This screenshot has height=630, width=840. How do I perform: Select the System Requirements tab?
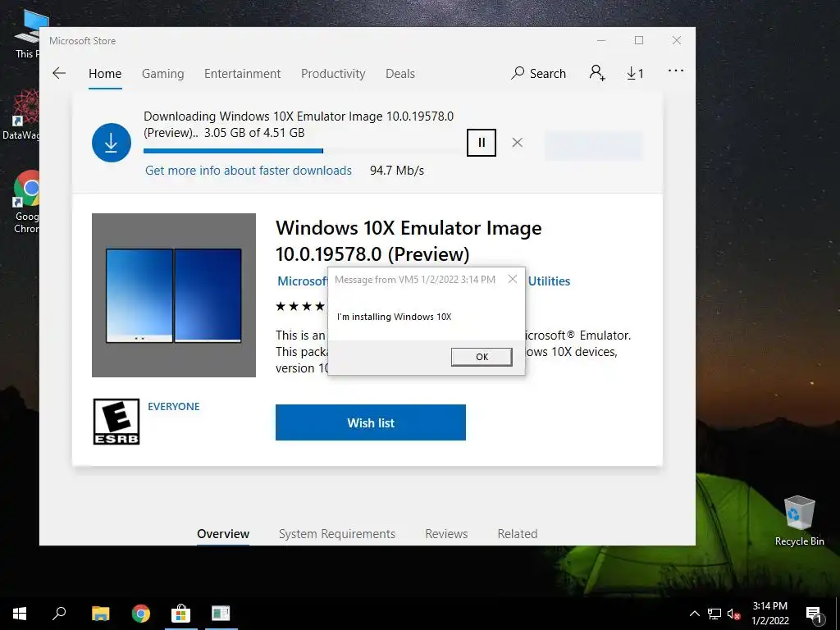click(337, 534)
